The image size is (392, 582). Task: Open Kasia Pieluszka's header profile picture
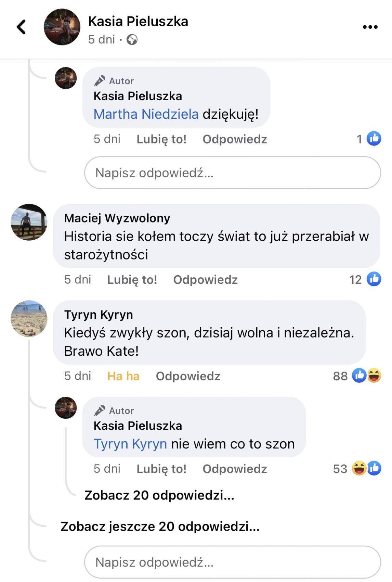62,27
